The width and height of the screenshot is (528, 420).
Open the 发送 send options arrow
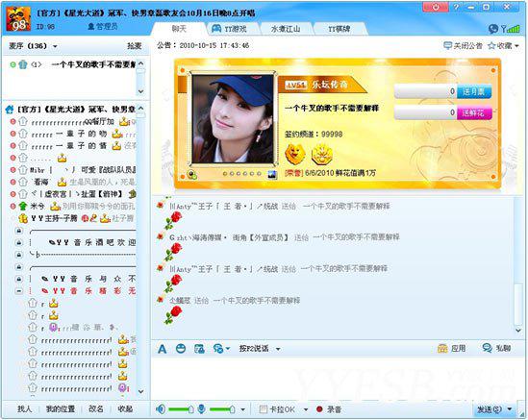click(510, 409)
